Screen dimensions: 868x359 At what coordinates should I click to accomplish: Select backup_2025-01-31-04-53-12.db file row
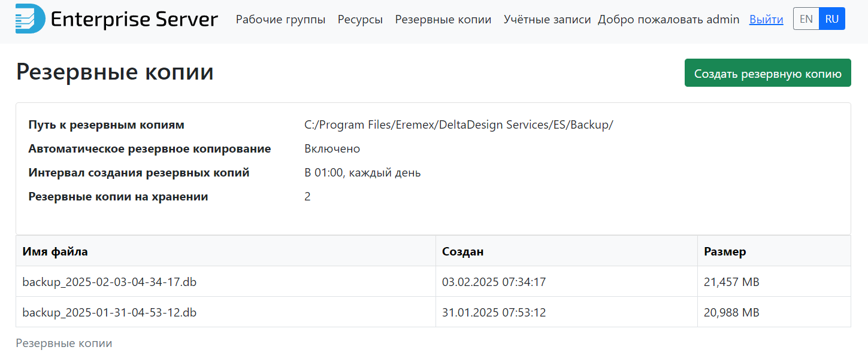click(109, 312)
